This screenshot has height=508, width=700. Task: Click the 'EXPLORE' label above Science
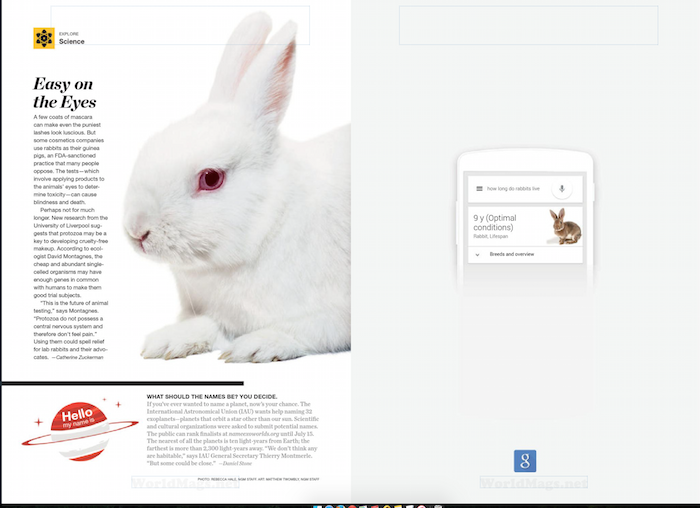[69, 34]
